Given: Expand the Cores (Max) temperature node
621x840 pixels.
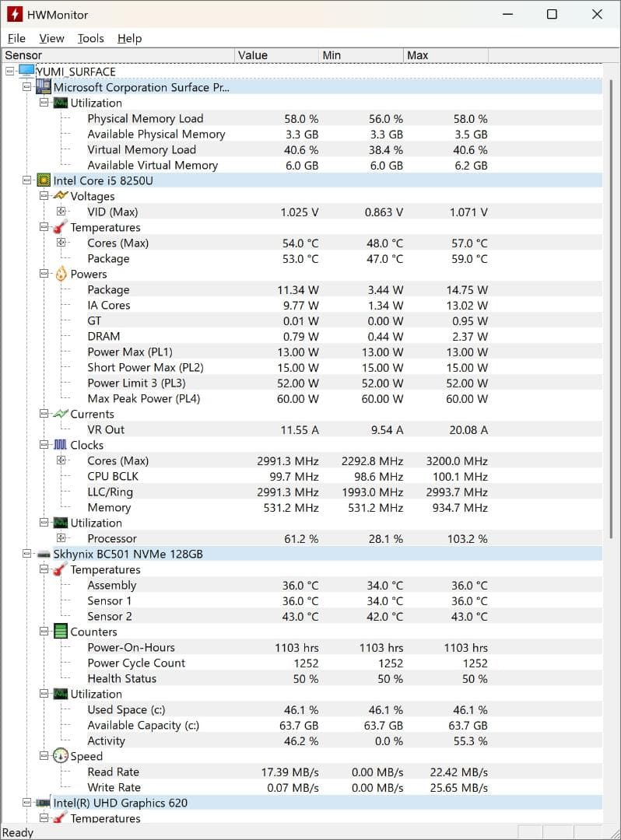Looking at the screenshot, I should (62, 243).
